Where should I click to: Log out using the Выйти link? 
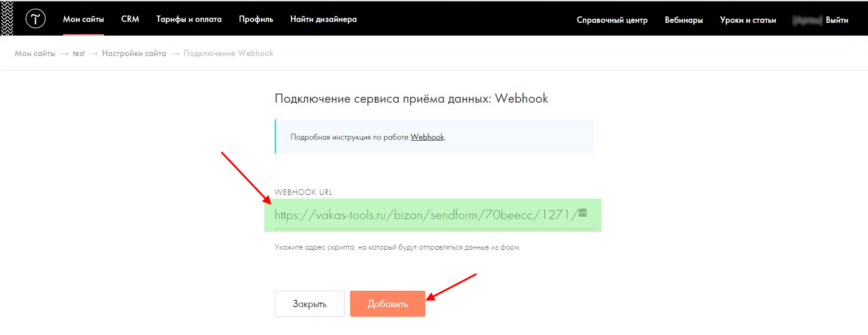tap(837, 20)
